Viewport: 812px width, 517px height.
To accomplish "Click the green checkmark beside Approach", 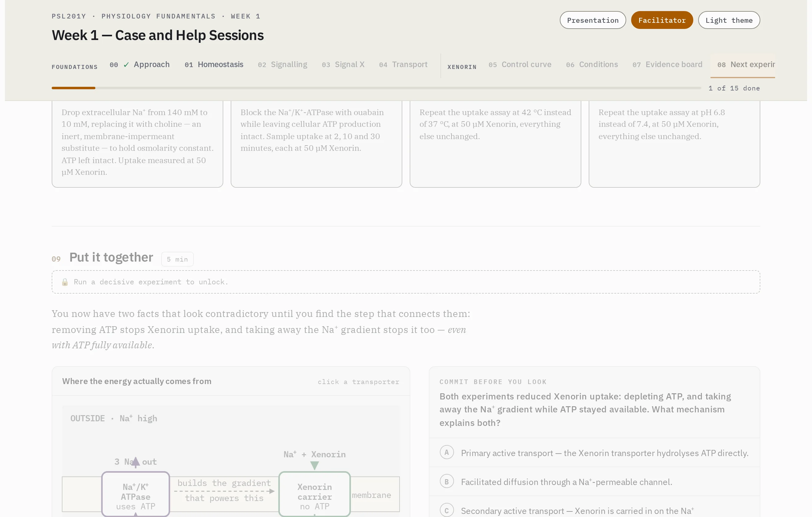I will tap(126, 65).
